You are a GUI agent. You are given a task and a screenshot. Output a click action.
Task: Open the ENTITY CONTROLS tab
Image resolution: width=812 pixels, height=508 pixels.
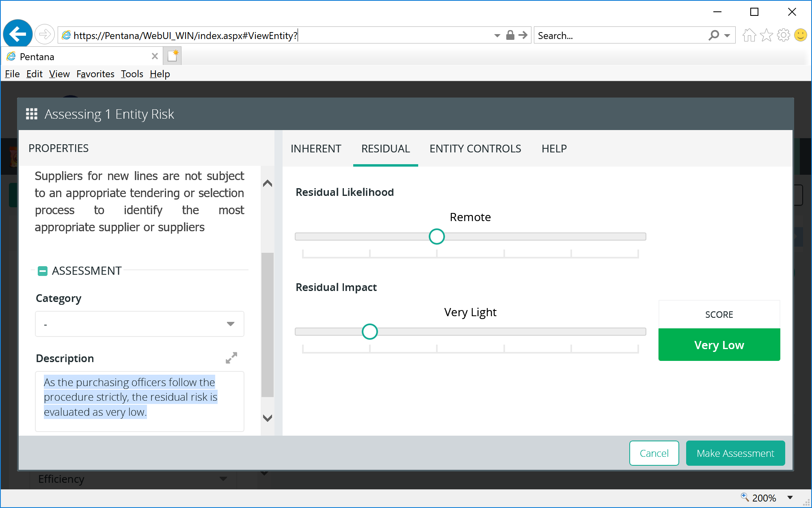coord(475,149)
